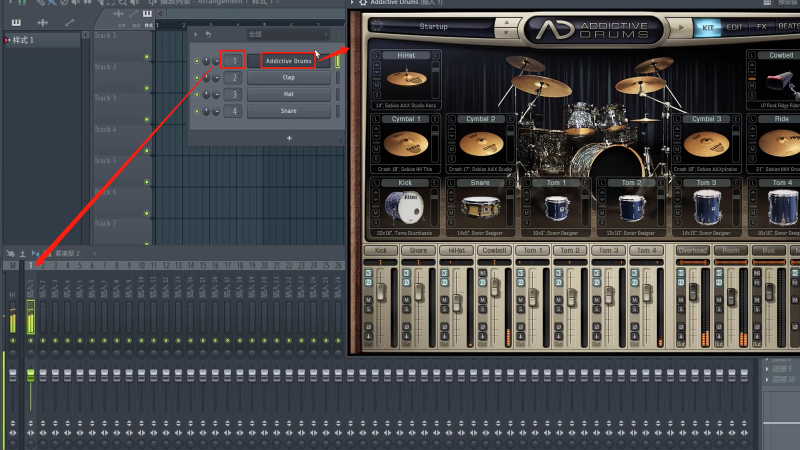Viewport: 800px width, 450px height.
Task: Toggle Track 3 mute LED in playlist
Action: (x=146, y=119)
